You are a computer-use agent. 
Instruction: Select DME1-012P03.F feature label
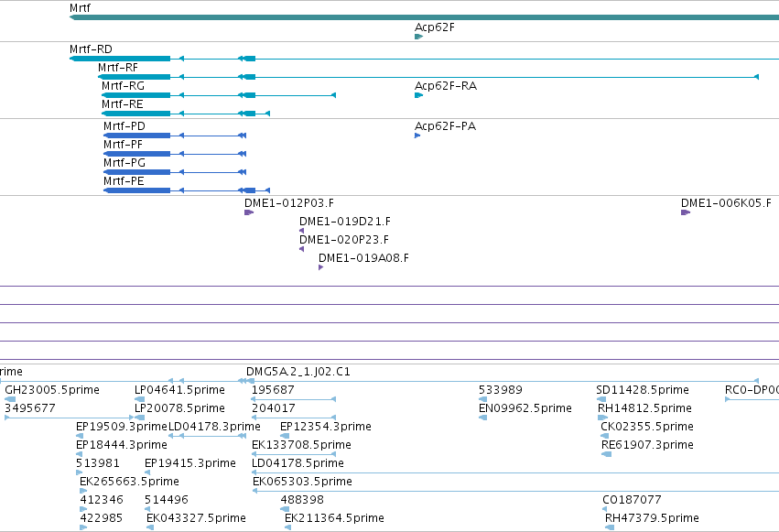289,203
